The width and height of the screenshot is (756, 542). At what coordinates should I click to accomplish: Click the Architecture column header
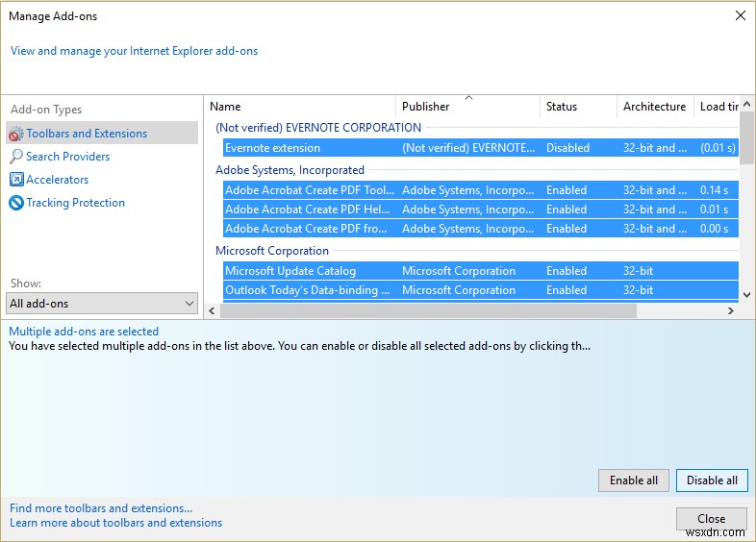(654, 107)
